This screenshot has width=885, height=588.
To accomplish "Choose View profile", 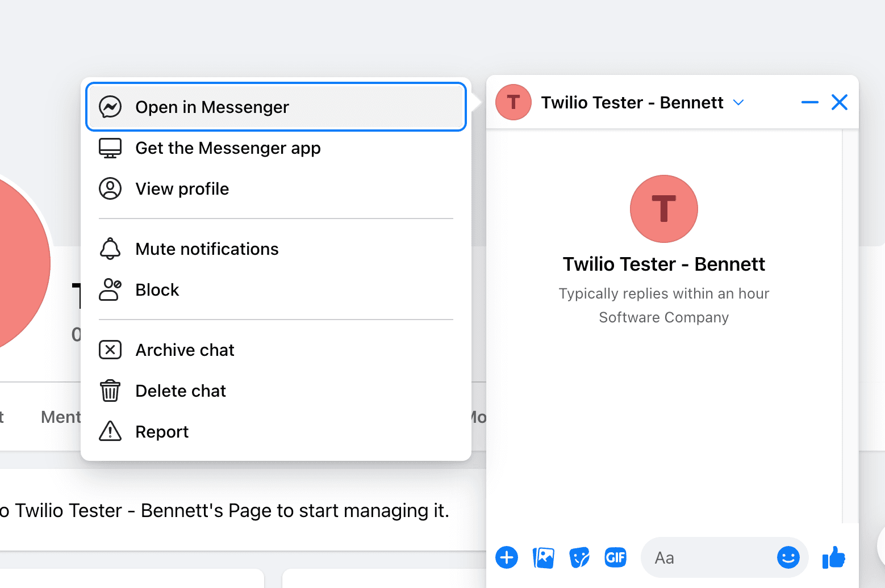I will 182,188.
